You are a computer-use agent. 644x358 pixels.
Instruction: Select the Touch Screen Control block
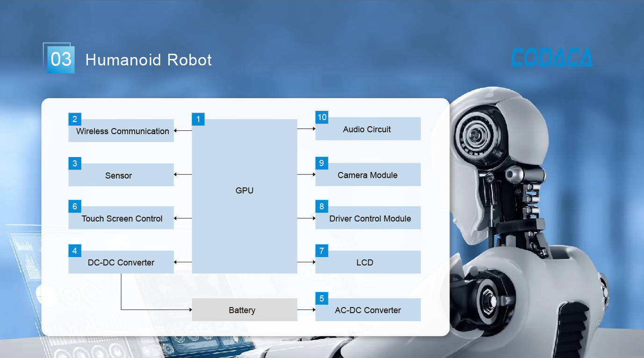coord(122,218)
